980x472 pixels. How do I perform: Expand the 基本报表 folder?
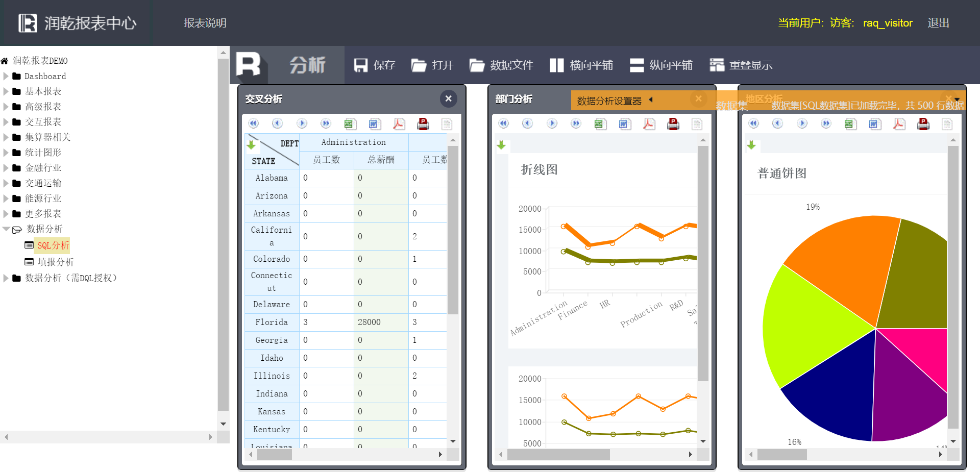point(6,91)
